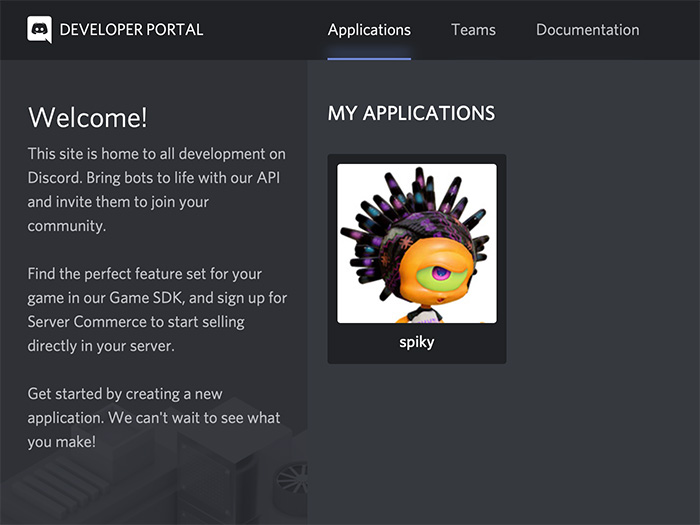Click the MY APPLICATIONS heading
Viewport: 700px width, 525px height.
(411, 113)
